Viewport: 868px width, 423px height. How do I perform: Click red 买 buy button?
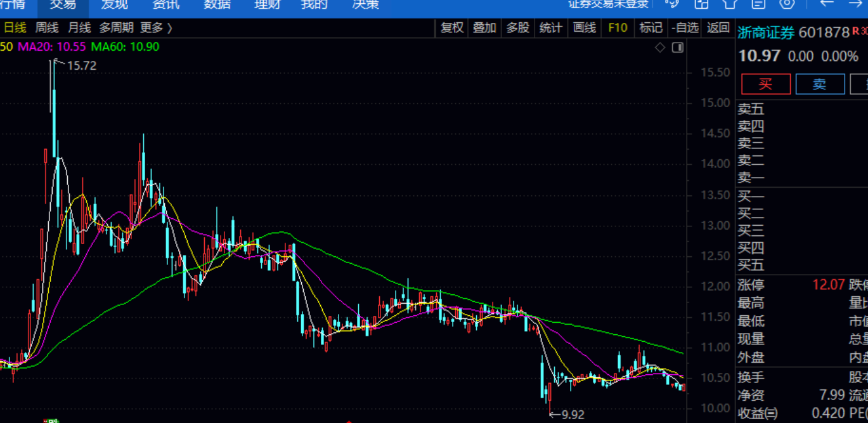[766, 84]
